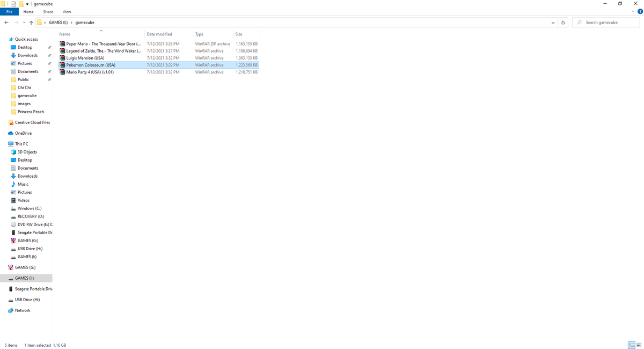The image size is (644, 349).
Task: Open the Network location
Action: (23, 310)
